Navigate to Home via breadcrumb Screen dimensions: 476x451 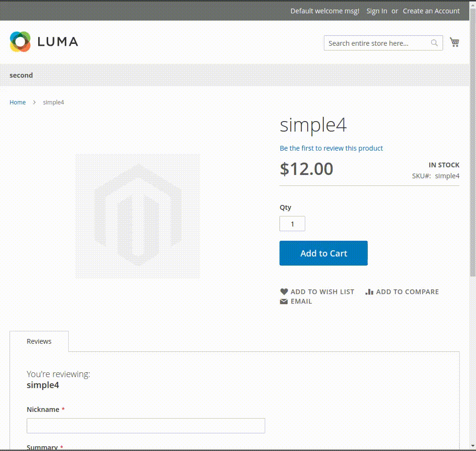coord(18,102)
